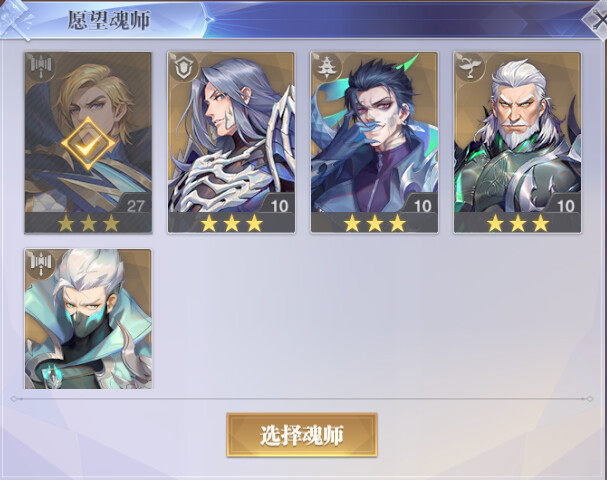Click the support leaf icon on bearded elder card
The image size is (607, 480).
pos(471,67)
